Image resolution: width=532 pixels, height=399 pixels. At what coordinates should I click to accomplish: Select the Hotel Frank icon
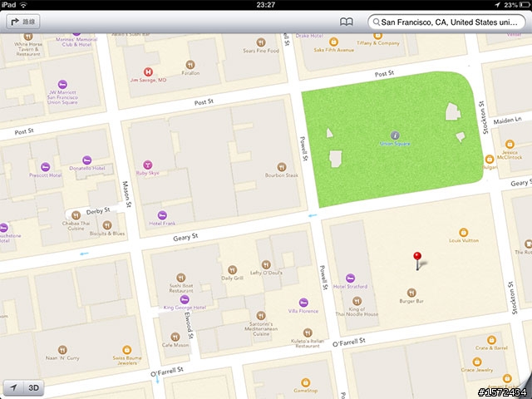tap(162, 215)
